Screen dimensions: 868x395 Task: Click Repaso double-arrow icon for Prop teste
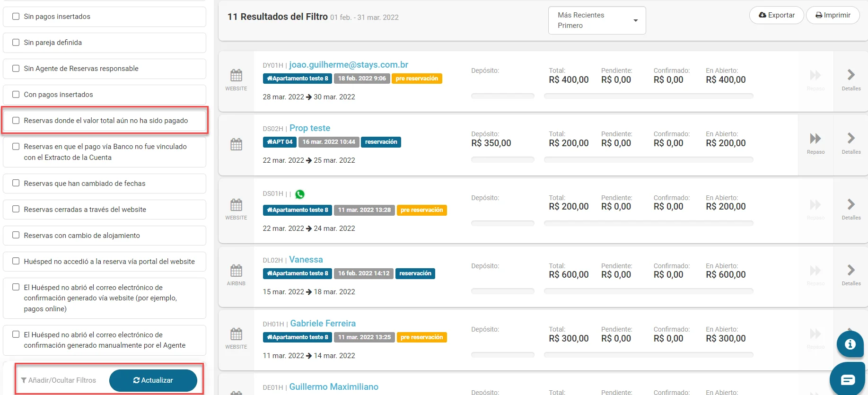[815, 139]
